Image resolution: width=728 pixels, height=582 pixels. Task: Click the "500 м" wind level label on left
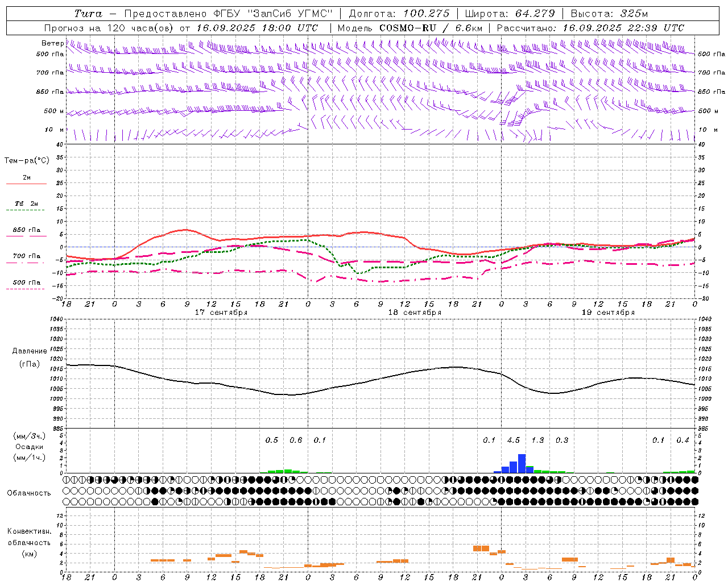point(54,111)
